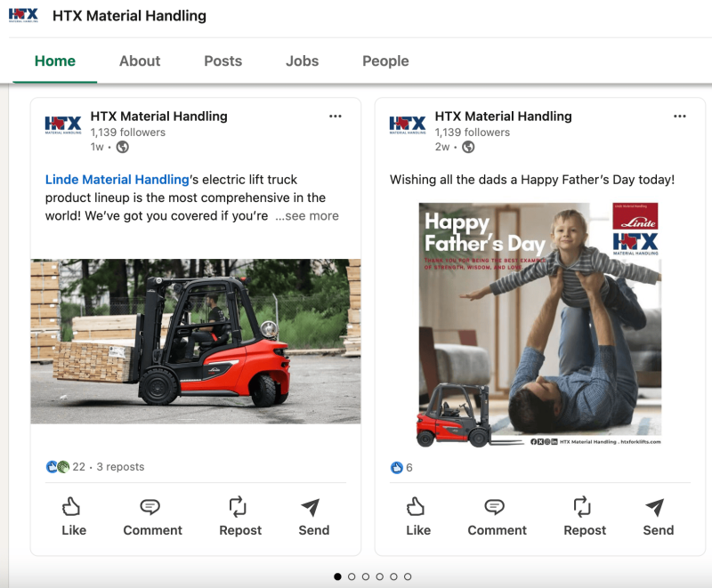
Task: Open the Home tab
Action: (x=55, y=60)
